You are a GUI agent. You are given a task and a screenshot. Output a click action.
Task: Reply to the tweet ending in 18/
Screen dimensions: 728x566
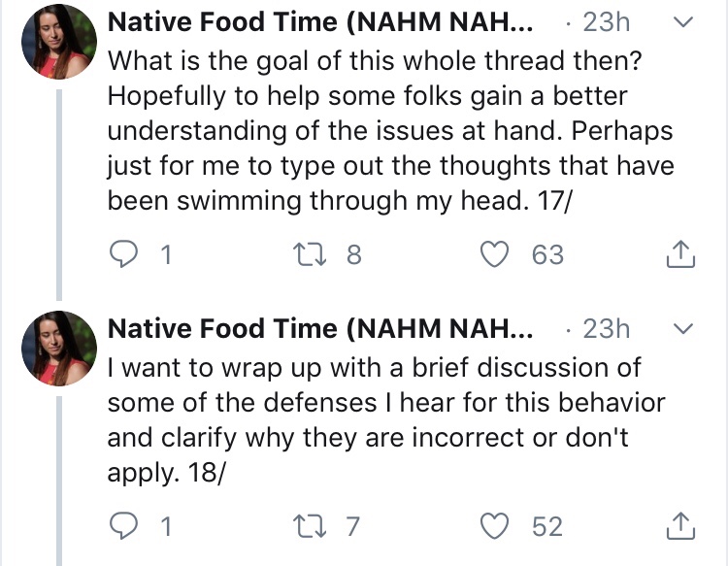125,526
